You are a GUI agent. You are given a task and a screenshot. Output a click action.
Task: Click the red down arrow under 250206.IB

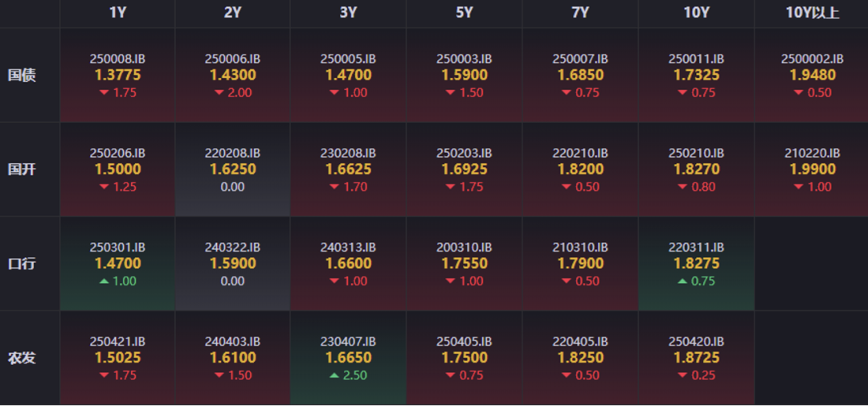pyautogui.click(x=103, y=187)
